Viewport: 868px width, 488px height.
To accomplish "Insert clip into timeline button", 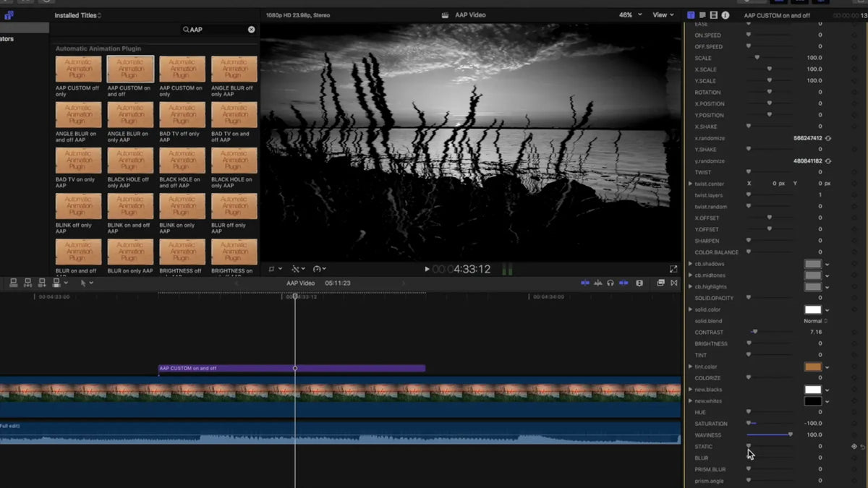I will [28, 283].
